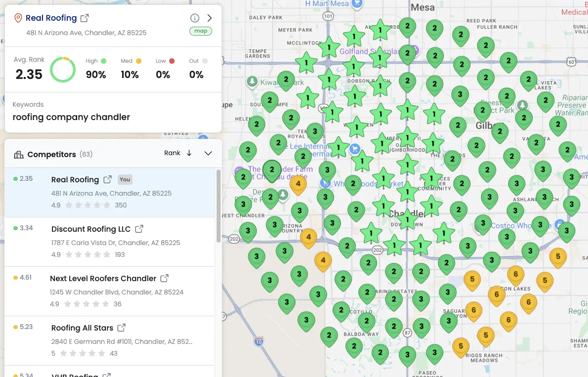The height and width of the screenshot is (377, 588).
Task: Select Next Level Roofers Chandler listing
Action: click(109, 291)
